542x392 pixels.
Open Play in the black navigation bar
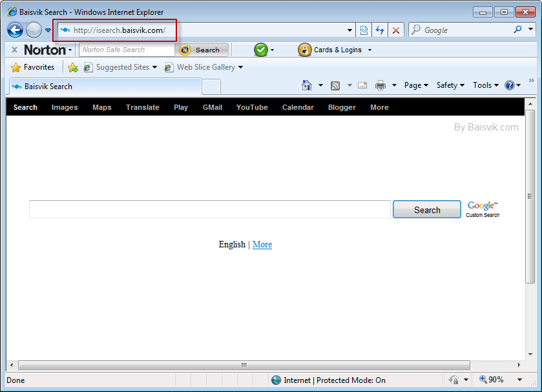(x=181, y=107)
